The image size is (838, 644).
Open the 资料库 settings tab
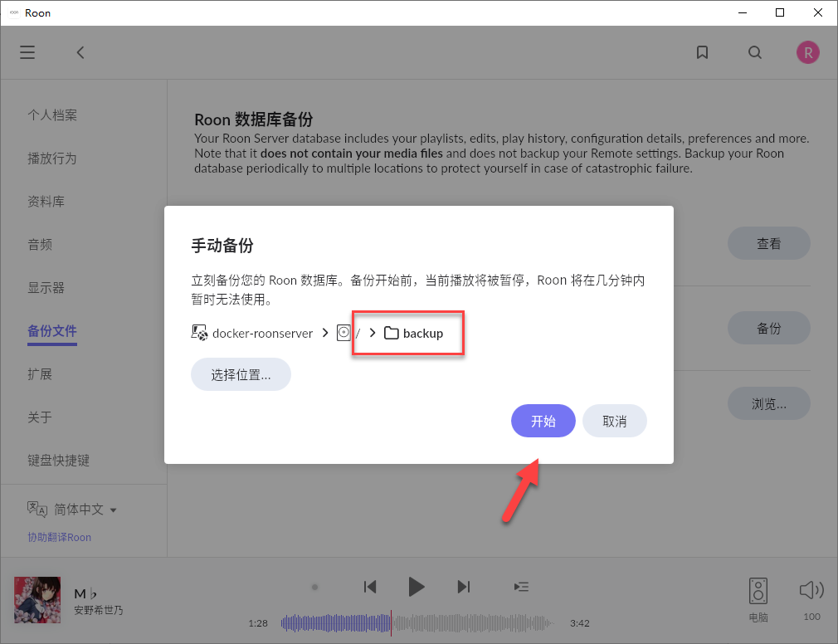[x=46, y=202]
